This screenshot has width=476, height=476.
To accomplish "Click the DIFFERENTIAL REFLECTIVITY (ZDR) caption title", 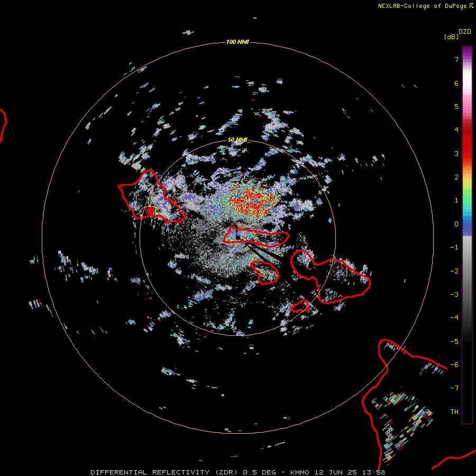I will pyautogui.click(x=165, y=472).
